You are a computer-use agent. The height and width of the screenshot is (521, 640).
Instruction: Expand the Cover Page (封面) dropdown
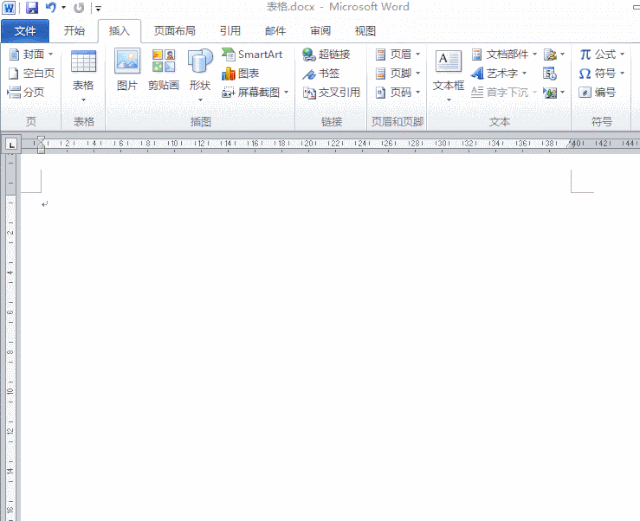pyautogui.click(x=51, y=54)
